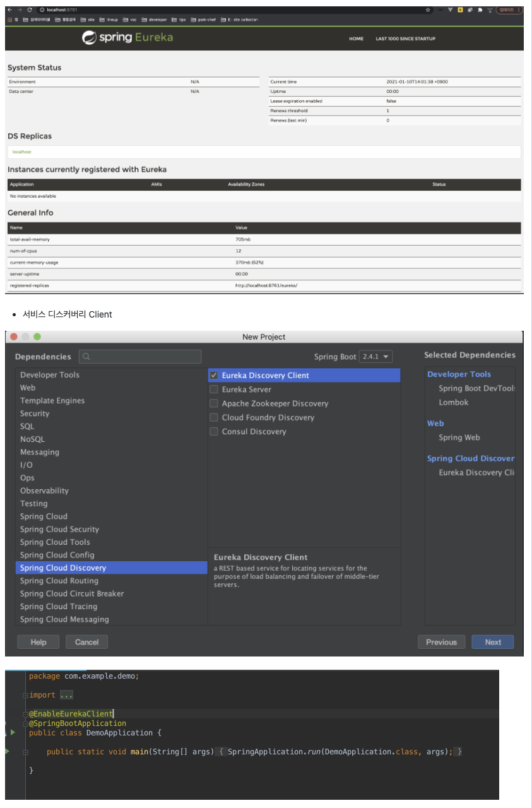Open the 'vsc' bookmark folder
This screenshot has width=532, height=808.
click(130, 20)
